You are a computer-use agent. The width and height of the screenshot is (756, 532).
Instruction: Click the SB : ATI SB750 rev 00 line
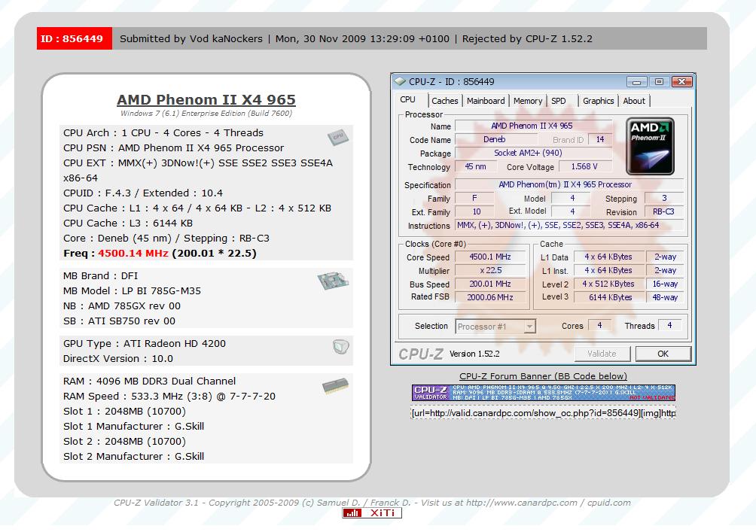[119, 321]
